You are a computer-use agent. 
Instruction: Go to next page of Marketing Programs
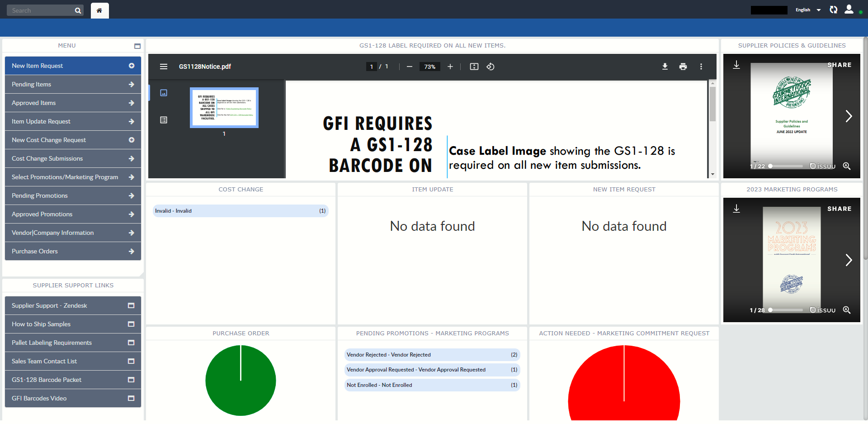point(849,260)
